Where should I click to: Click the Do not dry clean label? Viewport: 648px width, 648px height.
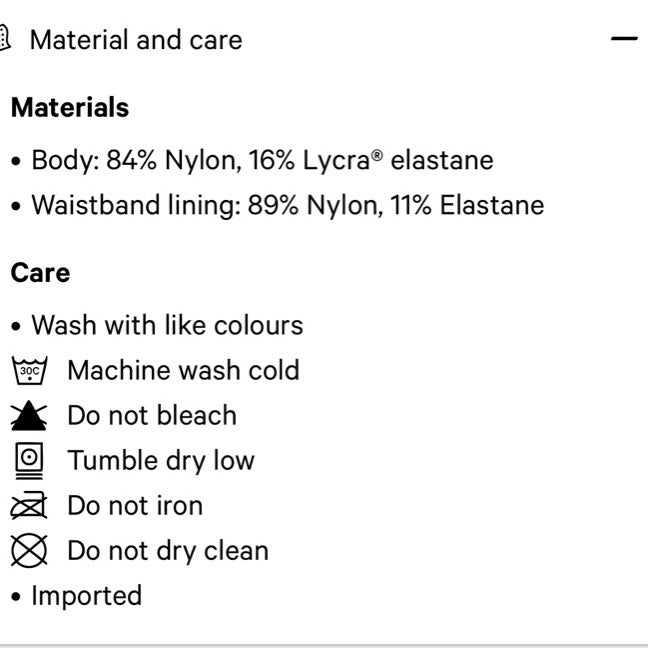[x=168, y=551]
